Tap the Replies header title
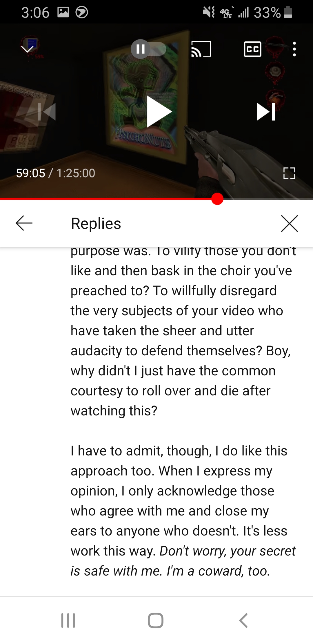This screenshot has height=644, width=313. tap(96, 223)
